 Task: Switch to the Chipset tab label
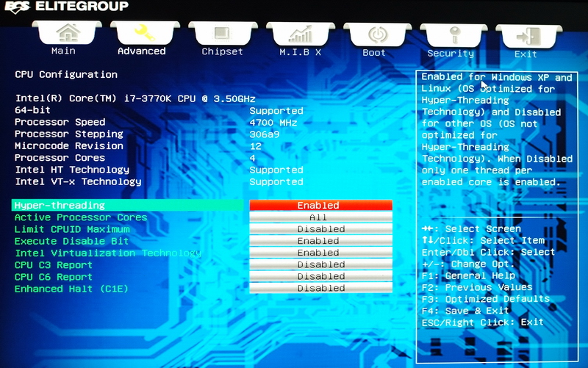tap(222, 51)
